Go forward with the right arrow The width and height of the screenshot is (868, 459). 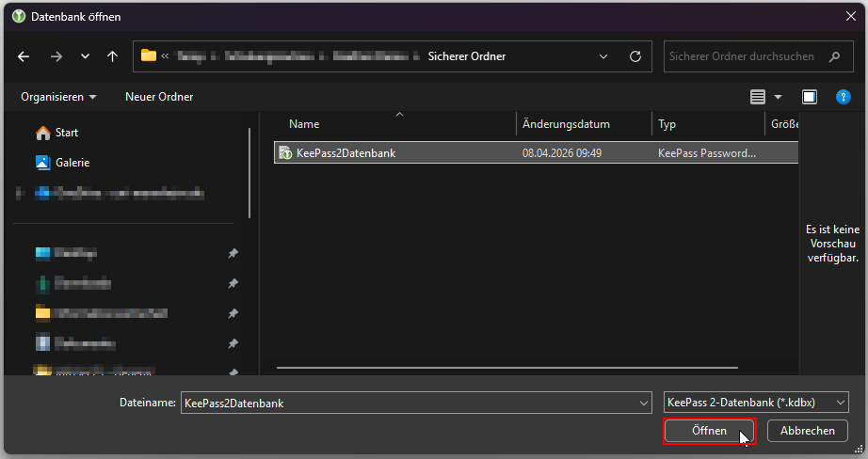[x=56, y=56]
